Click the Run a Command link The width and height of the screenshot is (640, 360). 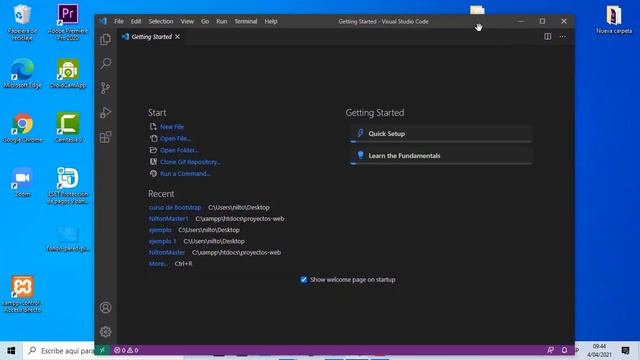click(185, 174)
